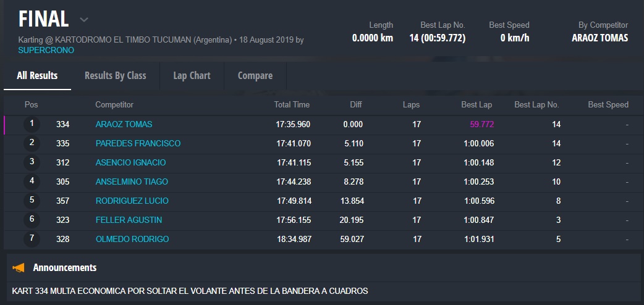The image size is (644, 305).
Task: Expand the FINAL session dropdown chevron
Action: tap(84, 20)
